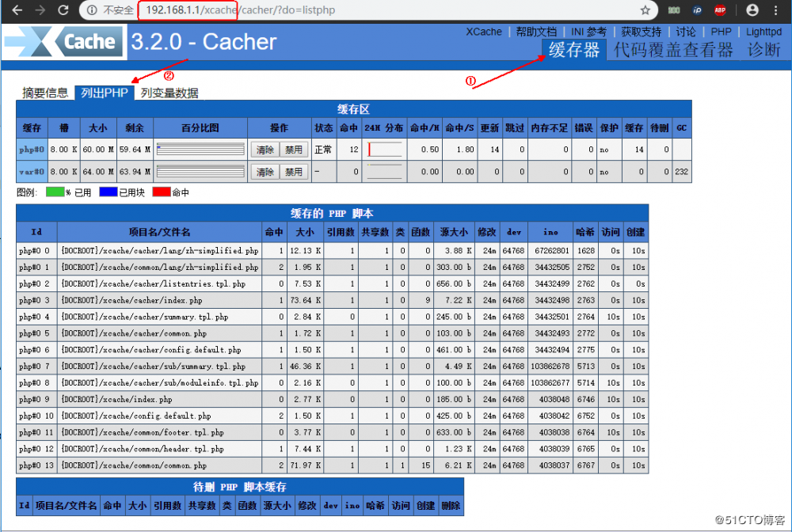Select row cacher/common.php

pos(332,333)
